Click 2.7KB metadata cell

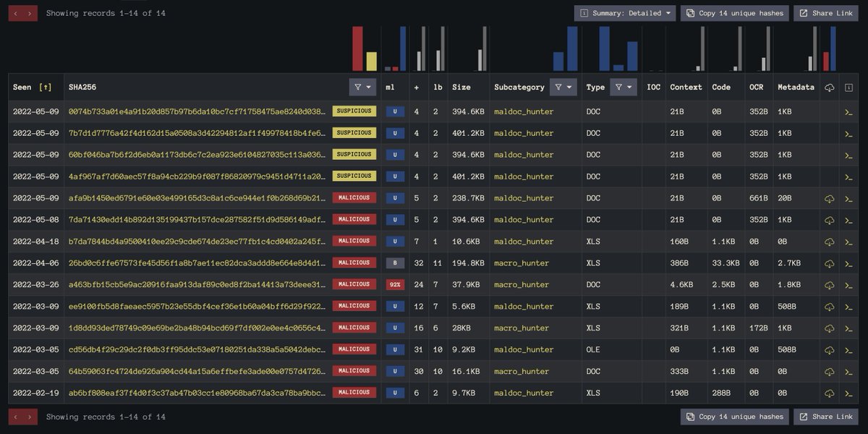click(789, 263)
